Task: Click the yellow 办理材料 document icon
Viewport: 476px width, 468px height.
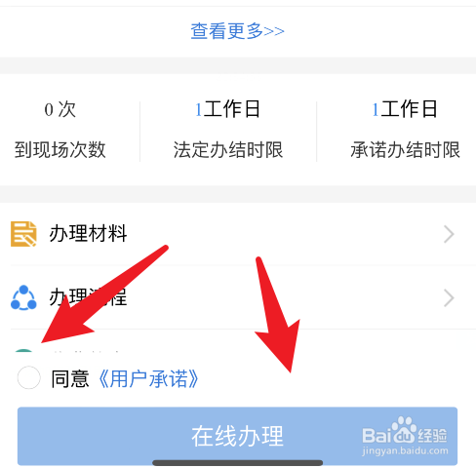Action: pyautogui.click(x=23, y=234)
